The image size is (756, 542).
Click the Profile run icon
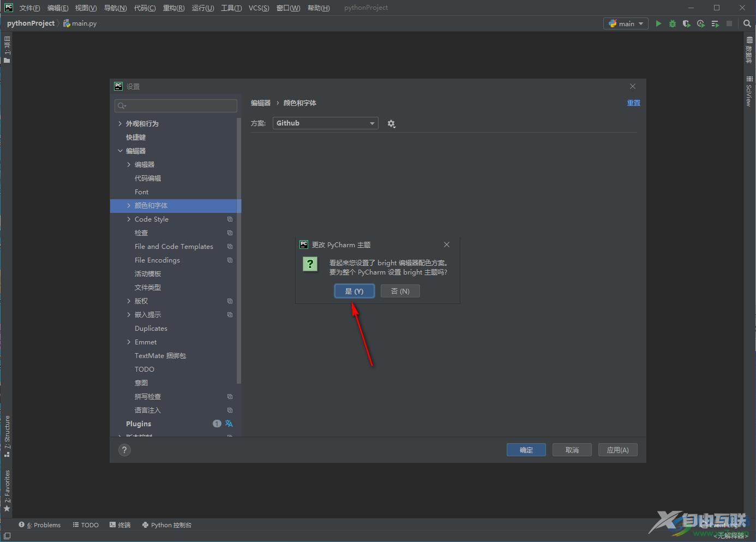tap(701, 23)
